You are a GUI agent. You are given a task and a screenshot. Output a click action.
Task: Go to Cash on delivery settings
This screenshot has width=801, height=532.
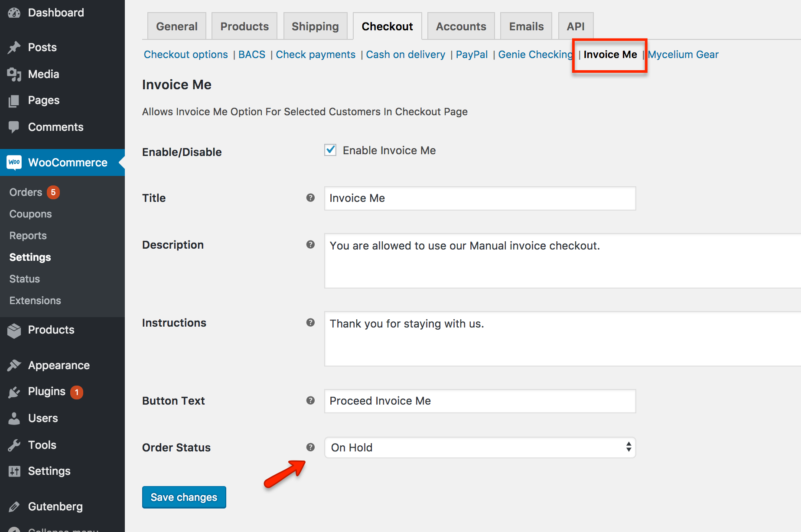click(x=405, y=55)
